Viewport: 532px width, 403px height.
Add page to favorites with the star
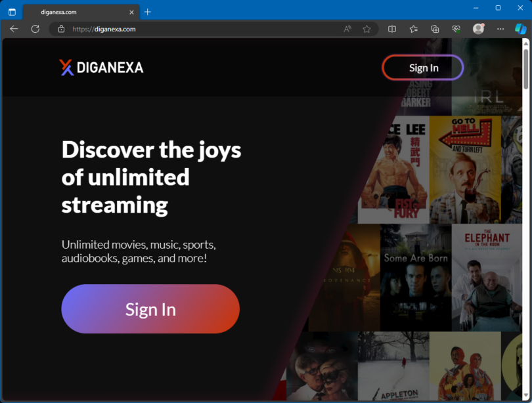pyautogui.click(x=366, y=29)
